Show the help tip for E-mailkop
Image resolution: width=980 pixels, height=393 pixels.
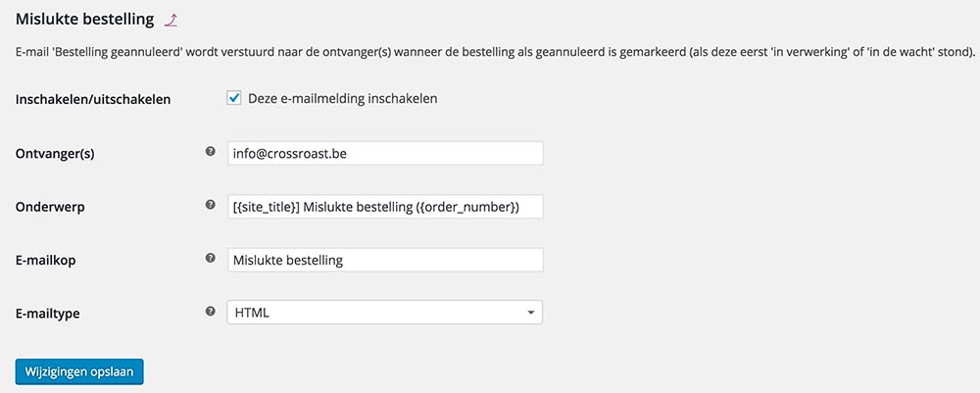click(210, 258)
